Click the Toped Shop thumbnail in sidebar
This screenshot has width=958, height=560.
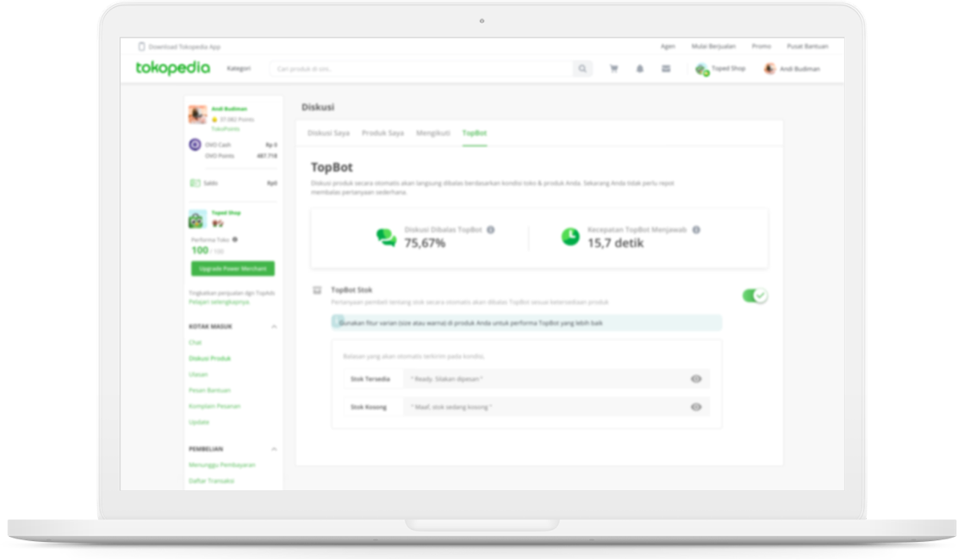pyautogui.click(x=196, y=219)
